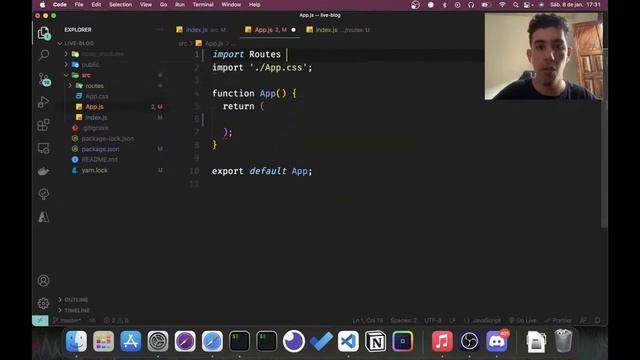Click the src breadcrumb above the editor
640x360 pixels.
182,43
